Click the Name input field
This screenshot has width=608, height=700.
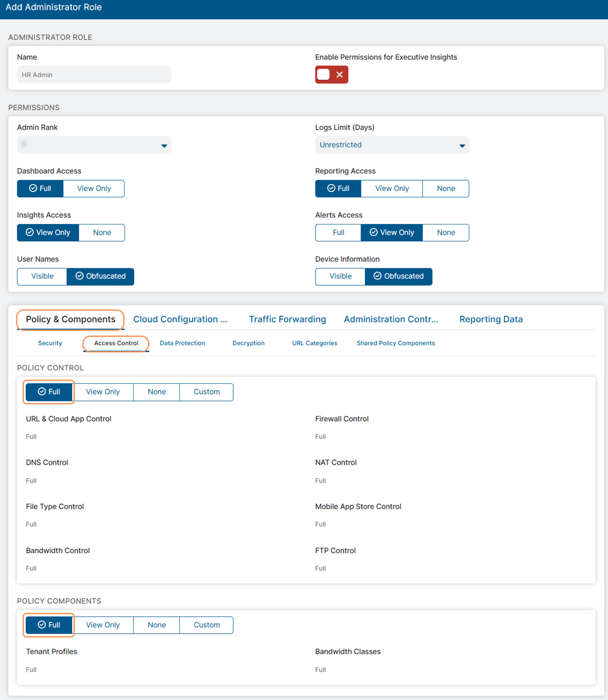(x=94, y=74)
